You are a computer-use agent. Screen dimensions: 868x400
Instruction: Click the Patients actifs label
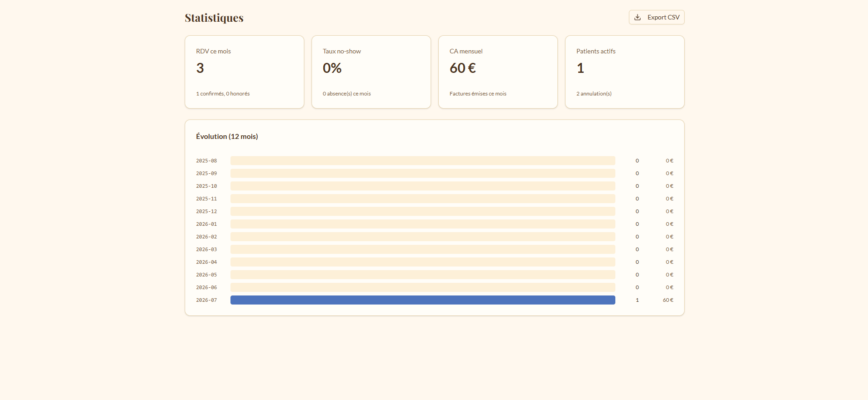596,51
